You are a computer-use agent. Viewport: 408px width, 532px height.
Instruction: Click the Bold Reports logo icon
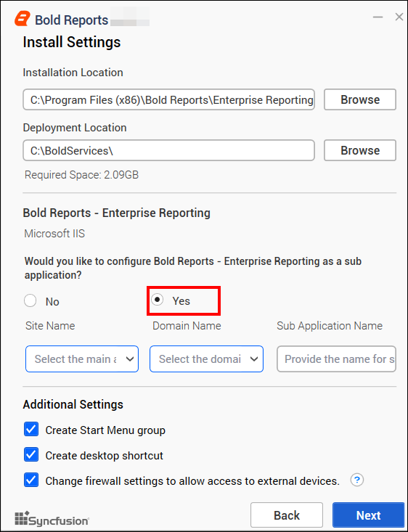(x=23, y=19)
